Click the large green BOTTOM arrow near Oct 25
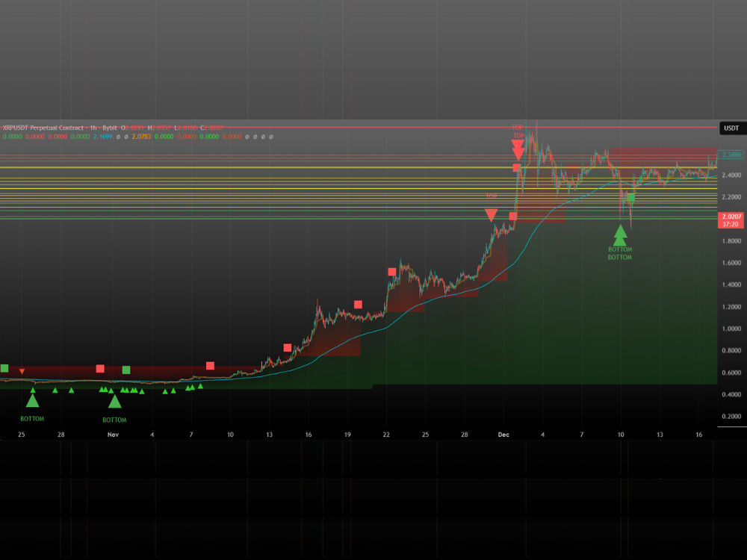Screen dimensions: 747x560 pyautogui.click(x=32, y=400)
